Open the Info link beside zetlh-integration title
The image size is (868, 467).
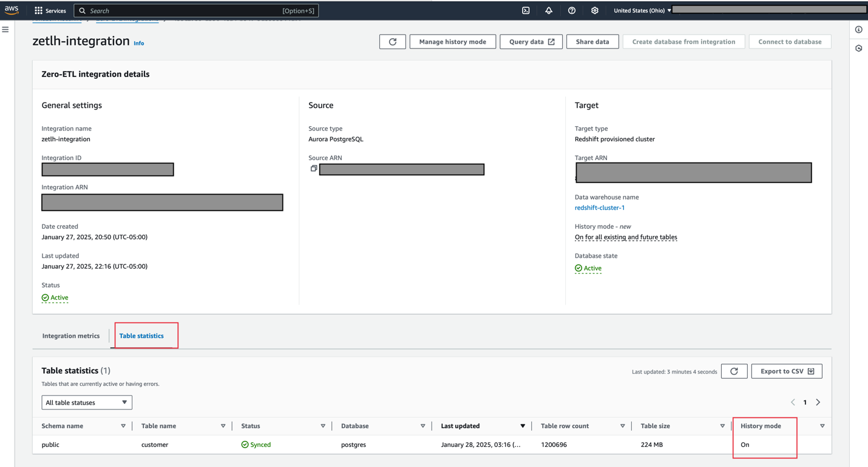point(139,43)
